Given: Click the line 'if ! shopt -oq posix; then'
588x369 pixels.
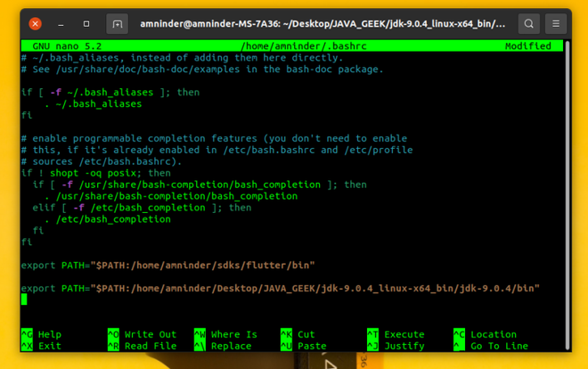Looking at the screenshot, I should pos(96,173).
